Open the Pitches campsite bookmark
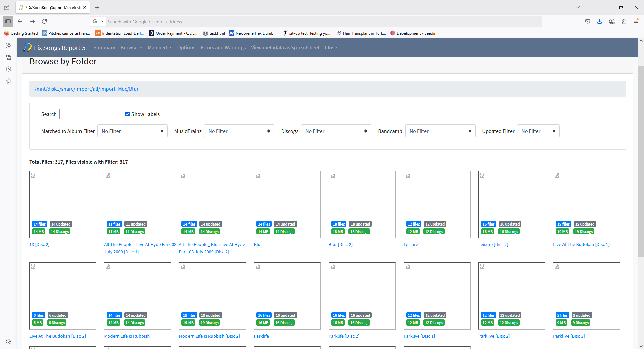The image size is (644, 349). click(x=66, y=33)
